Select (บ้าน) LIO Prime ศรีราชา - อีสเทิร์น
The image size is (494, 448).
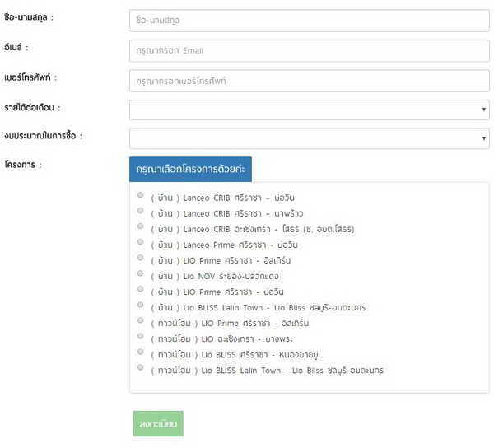point(141,258)
